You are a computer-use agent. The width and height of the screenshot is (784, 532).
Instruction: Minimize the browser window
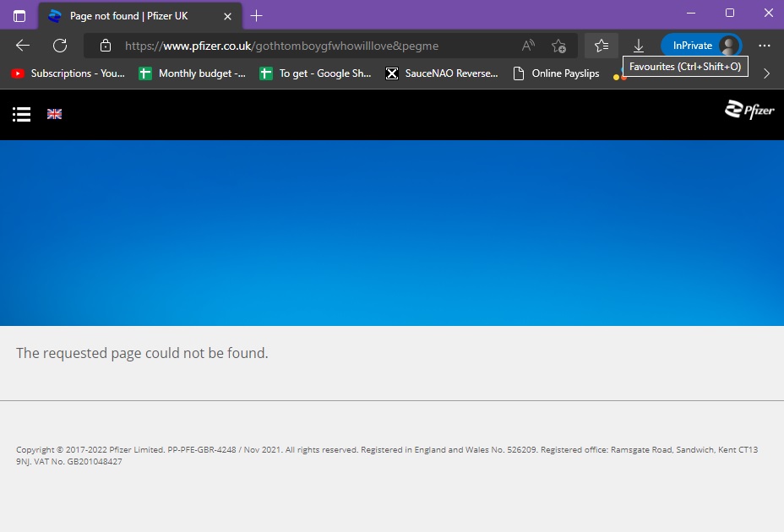tap(691, 13)
